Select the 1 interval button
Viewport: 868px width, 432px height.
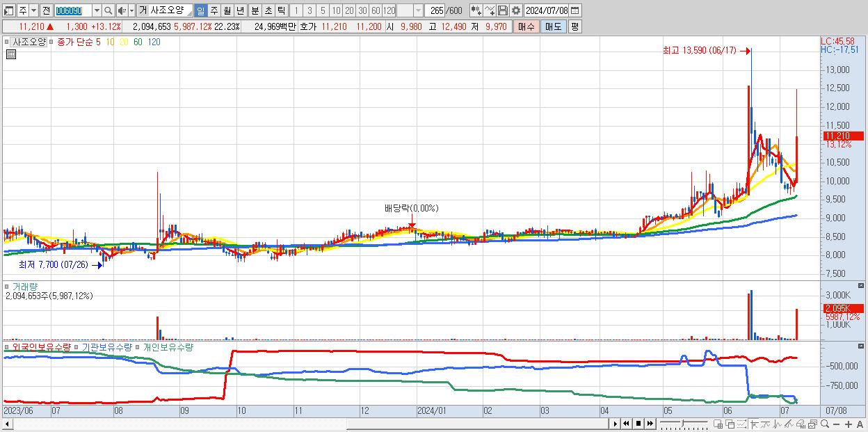click(296, 10)
